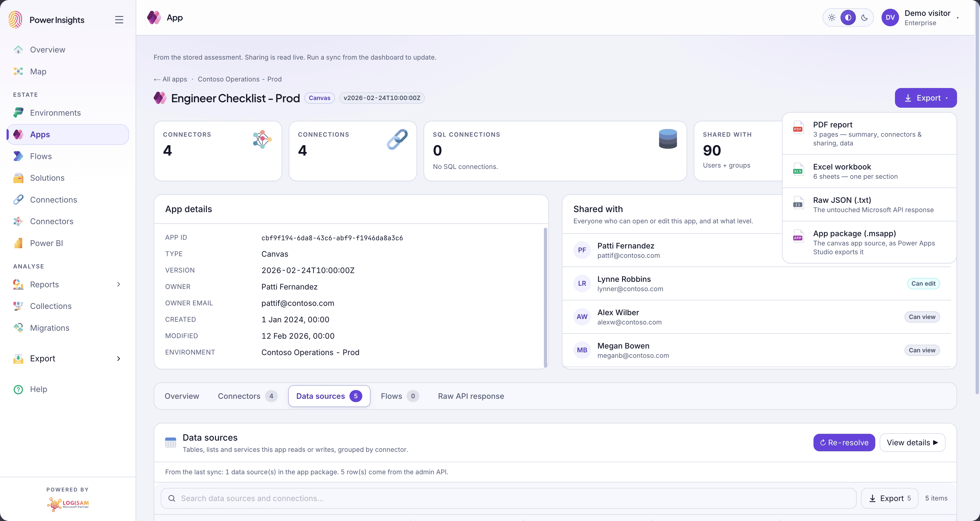Expand the Reports sidebar submenu
This screenshot has width=980, height=521.
[x=119, y=285]
